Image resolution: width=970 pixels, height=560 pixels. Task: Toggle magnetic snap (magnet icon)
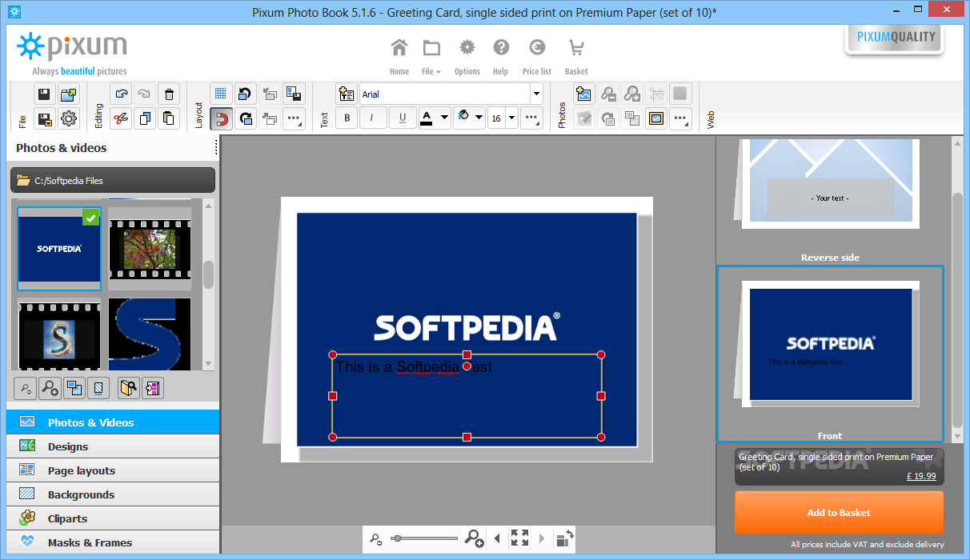[x=222, y=119]
